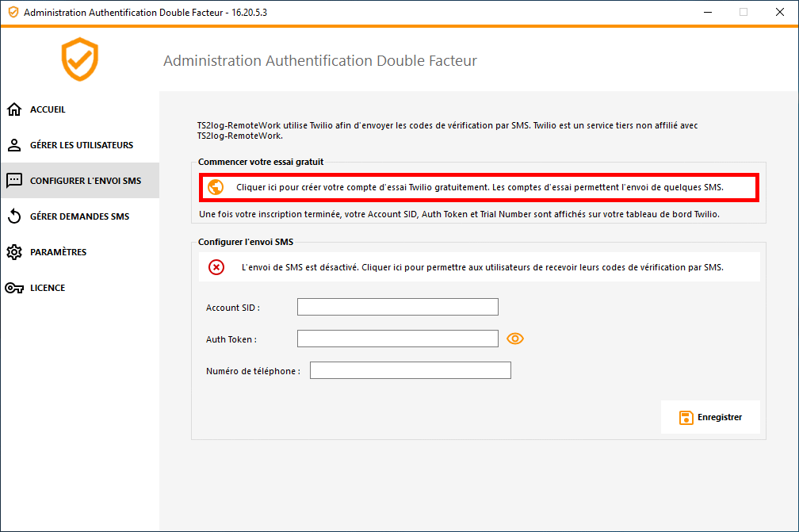Click the Enregistrer button label
Screen dimensions: 799x532
pos(720,417)
